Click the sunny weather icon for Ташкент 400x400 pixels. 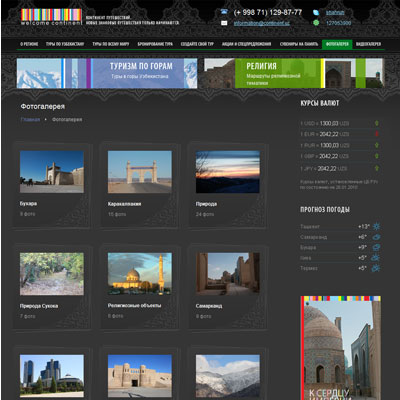(x=376, y=227)
